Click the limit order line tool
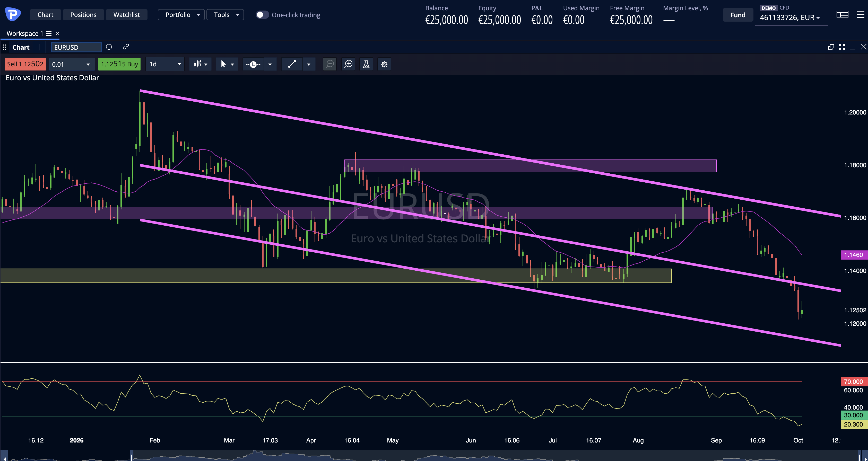 coord(253,64)
